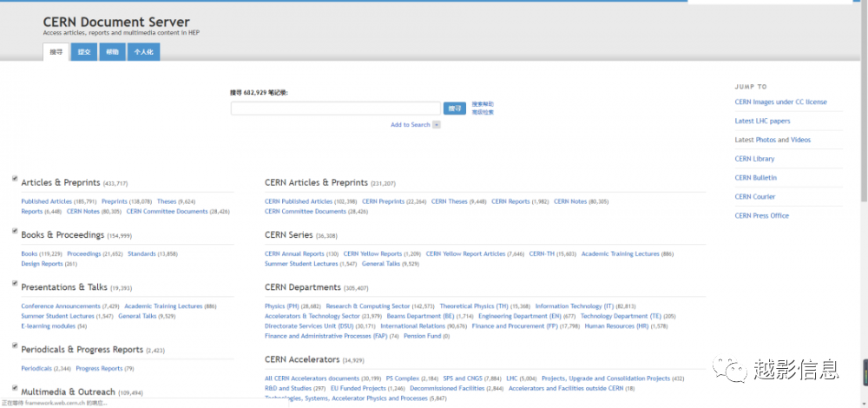Open the Articles & Preprints collection heading
The width and height of the screenshot is (868, 408).
pyautogui.click(x=61, y=182)
